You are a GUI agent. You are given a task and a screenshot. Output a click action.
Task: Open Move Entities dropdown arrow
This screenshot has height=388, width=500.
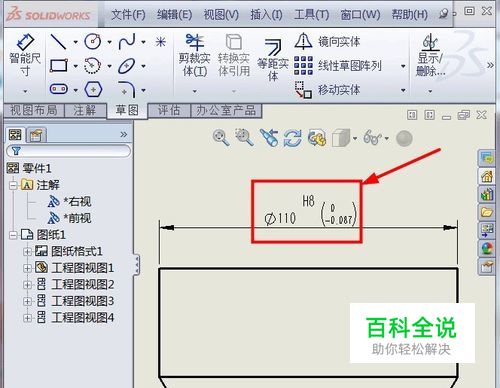click(x=403, y=90)
